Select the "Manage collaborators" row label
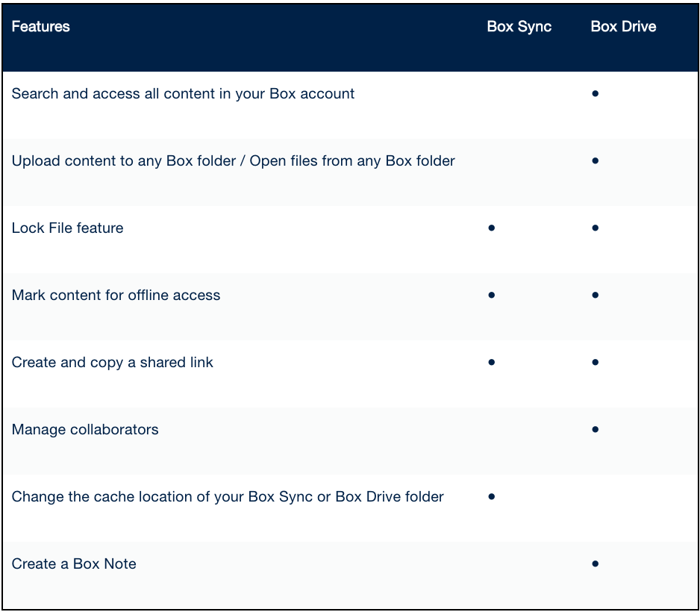 click(85, 429)
